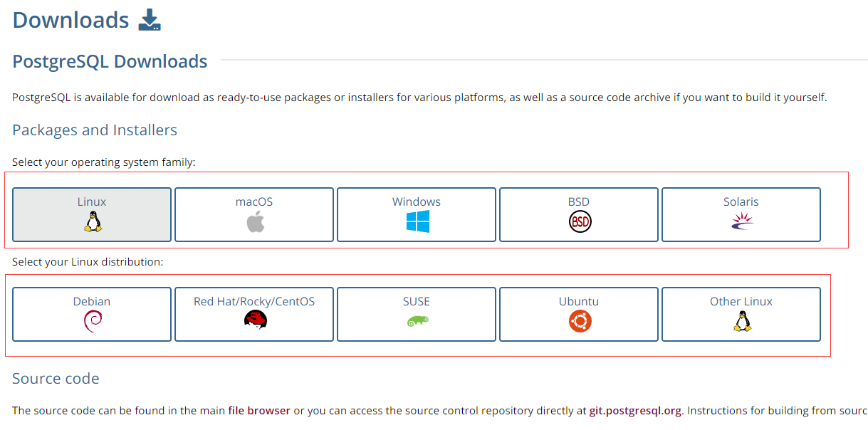Open the source code file browser link
Image resolution: width=868 pixels, height=430 pixels.
(x=259, y=411)
